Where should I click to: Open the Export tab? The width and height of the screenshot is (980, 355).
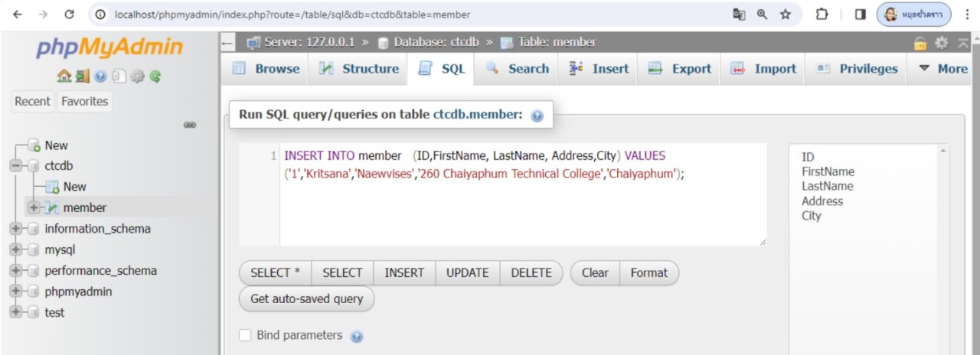680,69
